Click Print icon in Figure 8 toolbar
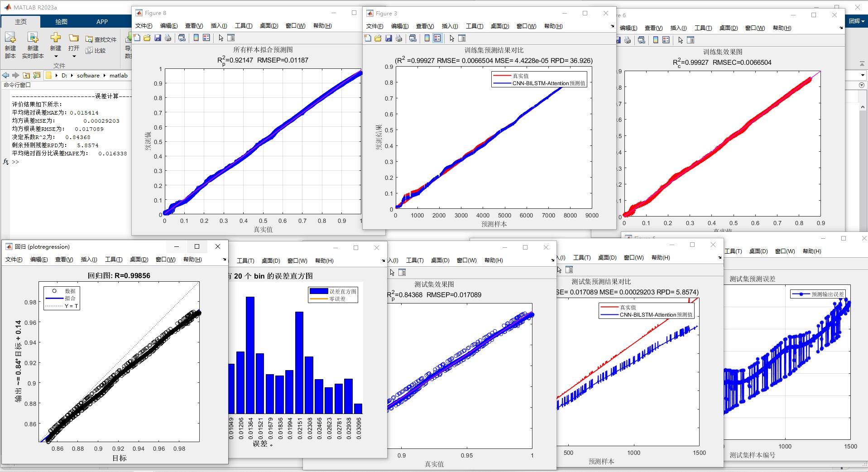 pyautogui.click(x=168, y=38)
